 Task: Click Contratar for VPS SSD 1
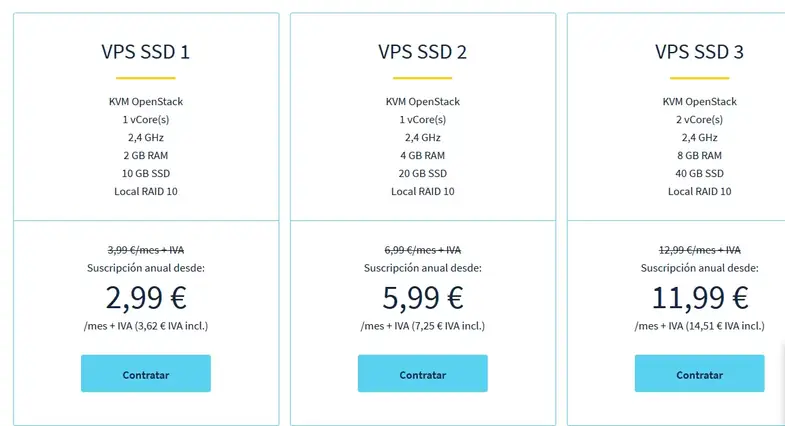pyautogui.click(x=146, y=373)
